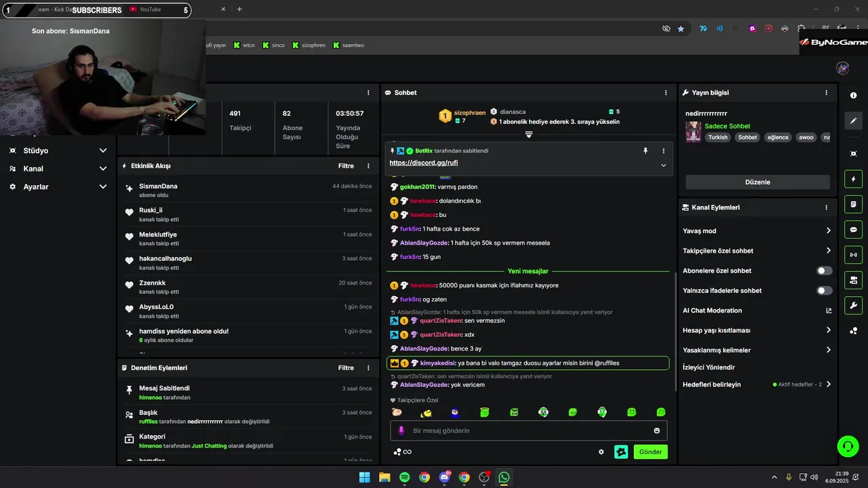Open Hesap yaşı kısıtlaması arrow
Screen dimensions: 868x488
tap(828, 331)
